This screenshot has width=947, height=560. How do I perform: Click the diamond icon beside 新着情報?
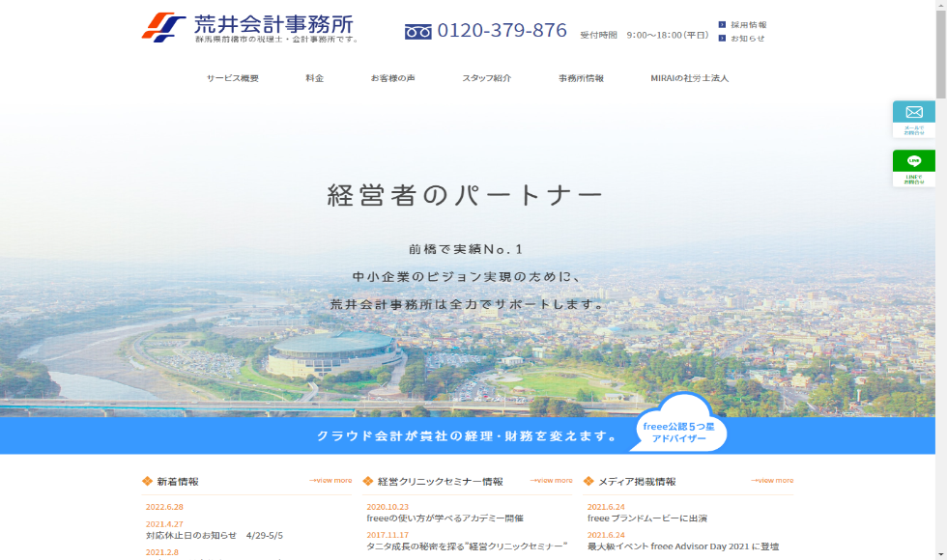pyautogui.click(x=147, y=481)
